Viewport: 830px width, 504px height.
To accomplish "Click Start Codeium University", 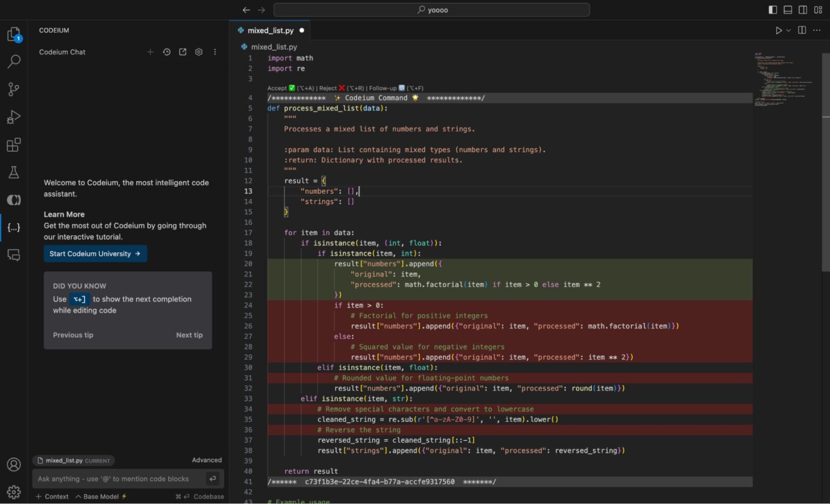I will click(95, 253).
